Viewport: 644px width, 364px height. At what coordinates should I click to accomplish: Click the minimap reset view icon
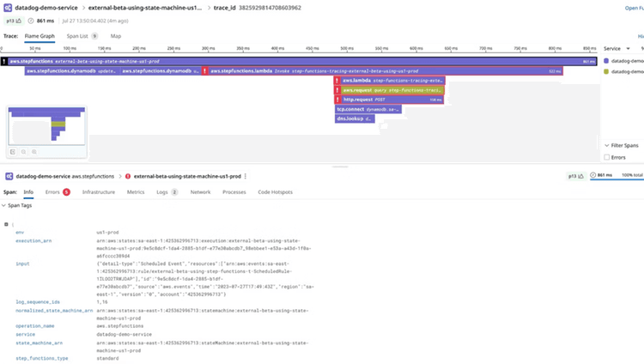(13, 152)
